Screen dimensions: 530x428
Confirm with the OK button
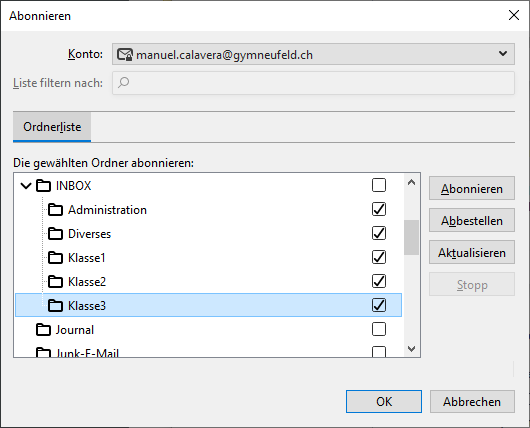(x=384, y=402)
